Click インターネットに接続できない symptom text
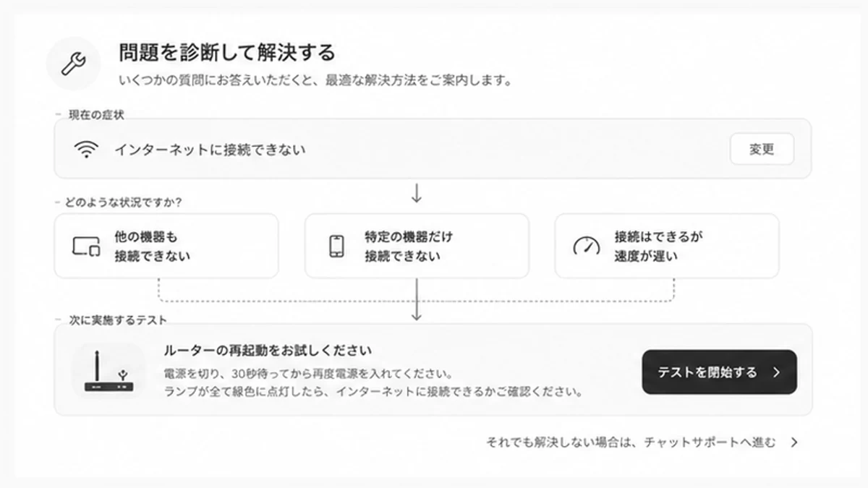The width and height of the screenshot is (868, 488). pyautogui.click(x=210, y=150)
